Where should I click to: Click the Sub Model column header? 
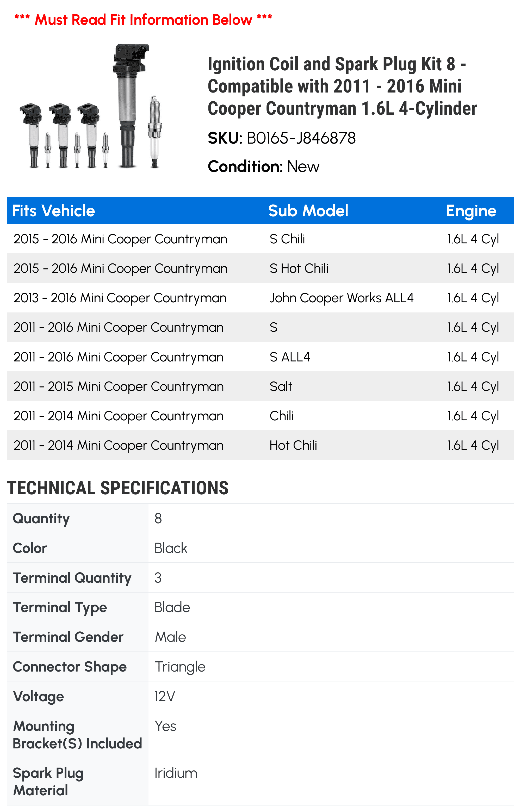(308, 211)
